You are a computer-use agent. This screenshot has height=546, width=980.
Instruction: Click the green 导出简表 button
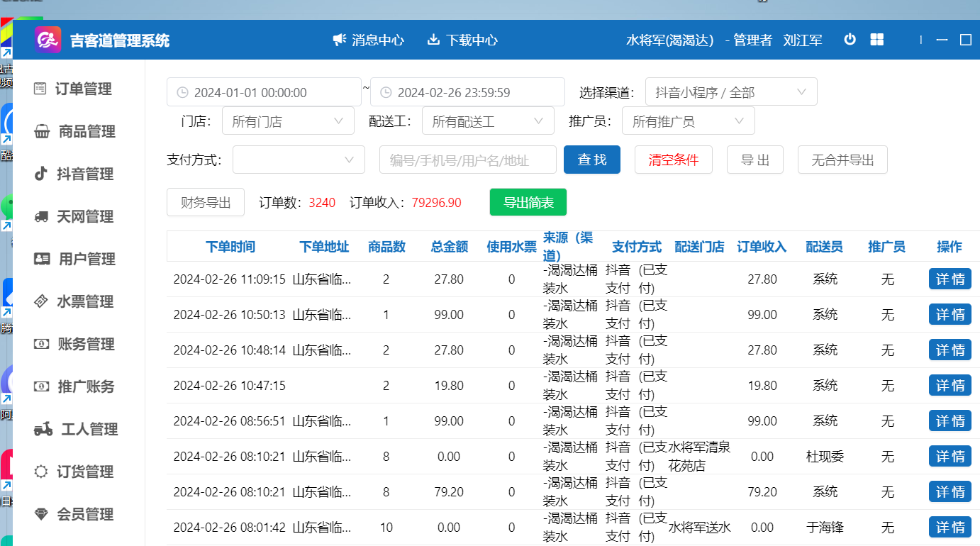[x=528, y=202]
